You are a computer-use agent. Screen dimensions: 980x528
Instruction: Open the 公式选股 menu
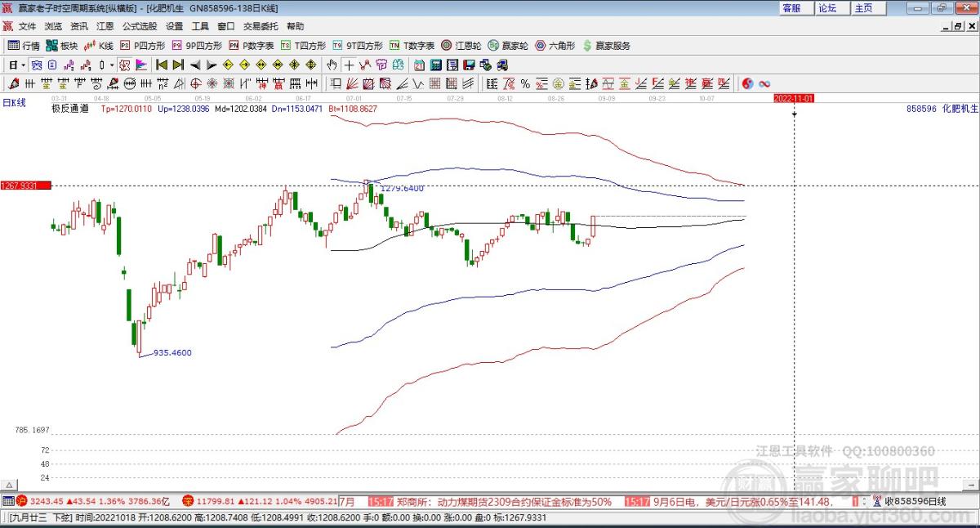pos(140,26)
